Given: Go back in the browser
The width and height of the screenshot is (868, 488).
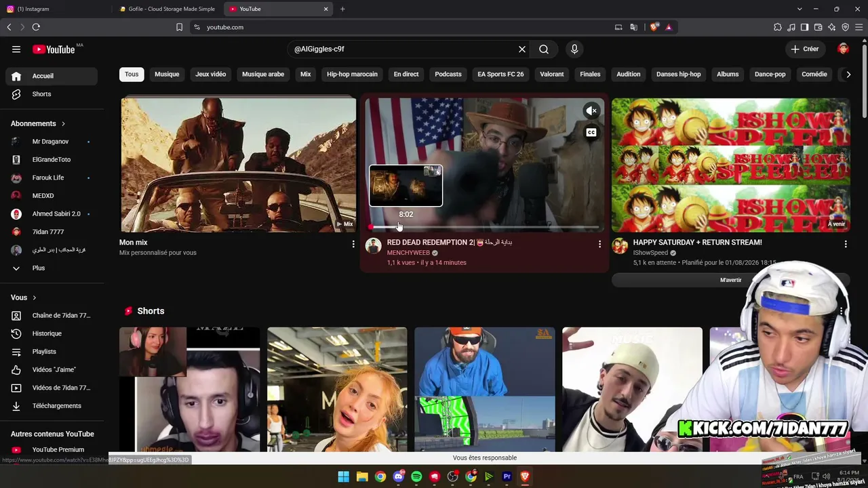Looking at the screenshot, I should [x=9, y=27].
